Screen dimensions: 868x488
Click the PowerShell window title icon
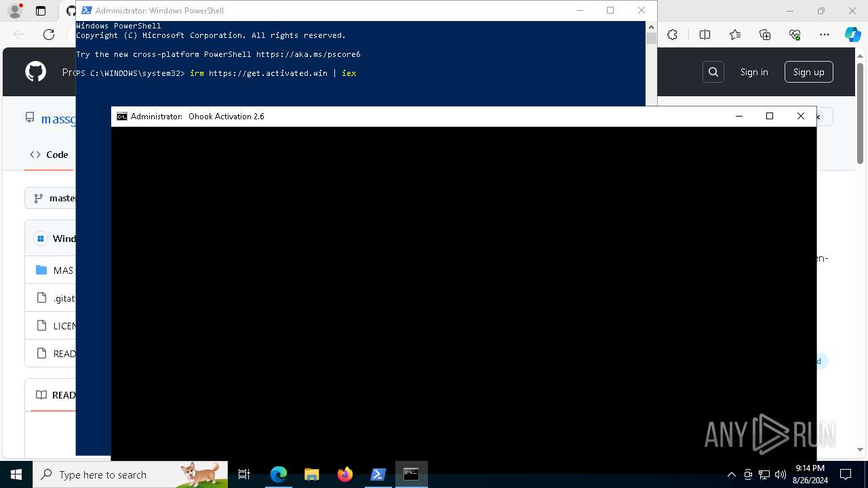click(x=87, y=10)
